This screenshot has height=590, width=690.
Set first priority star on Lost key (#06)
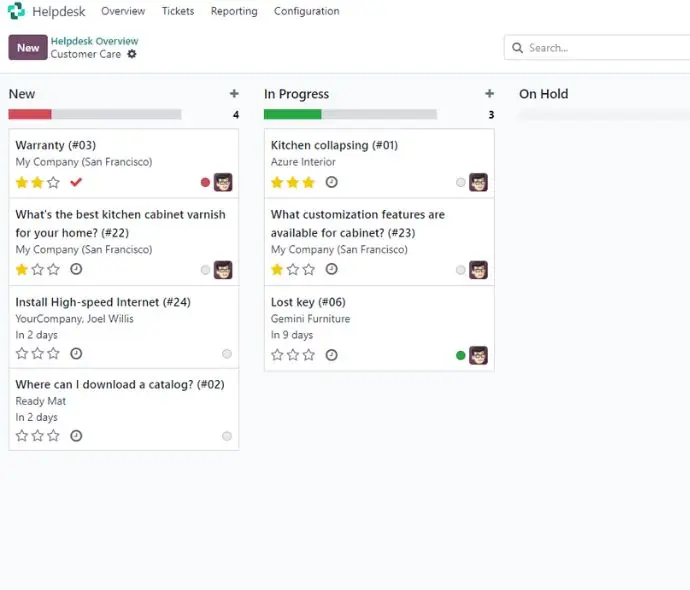point(277,355)
